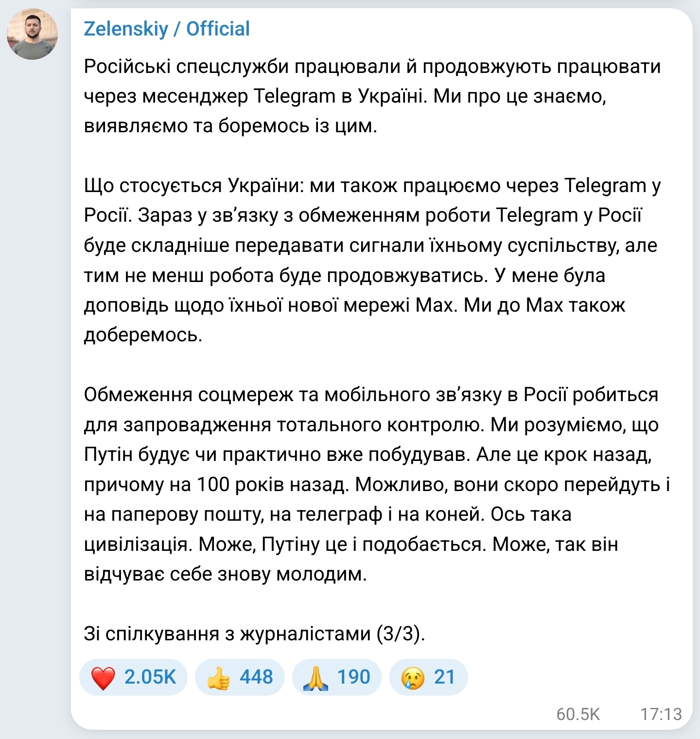Click the 60.5K view counter
This screenshot has width=700, height=739.
pyautogui.click(x=578, y=714)
